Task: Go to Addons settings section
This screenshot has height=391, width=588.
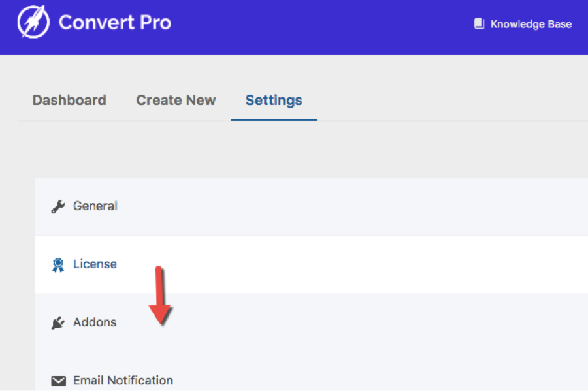Action: point(311,323)
